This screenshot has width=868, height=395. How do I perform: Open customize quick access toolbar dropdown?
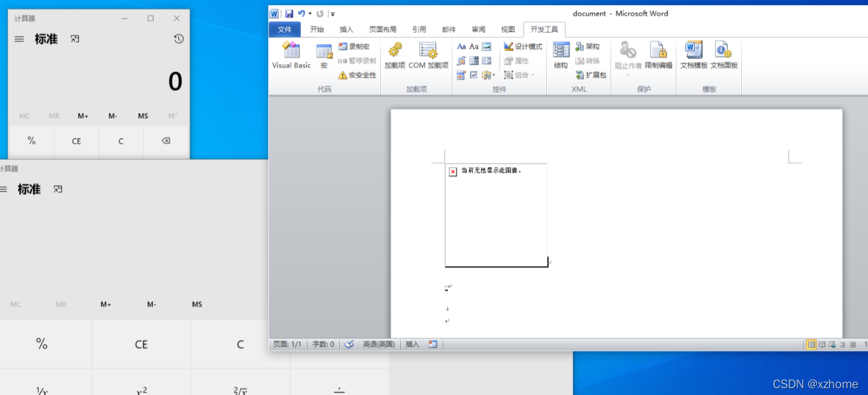[x=333, y=14]
